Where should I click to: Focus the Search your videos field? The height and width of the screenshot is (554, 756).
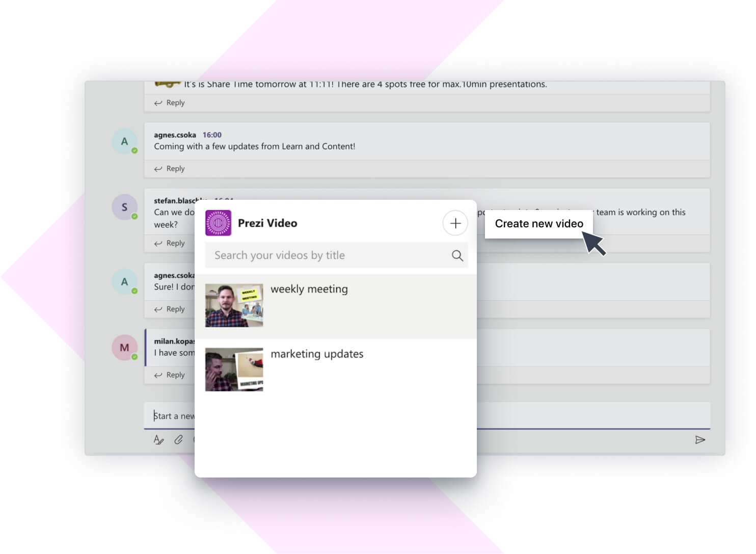(x=326, y=255)
